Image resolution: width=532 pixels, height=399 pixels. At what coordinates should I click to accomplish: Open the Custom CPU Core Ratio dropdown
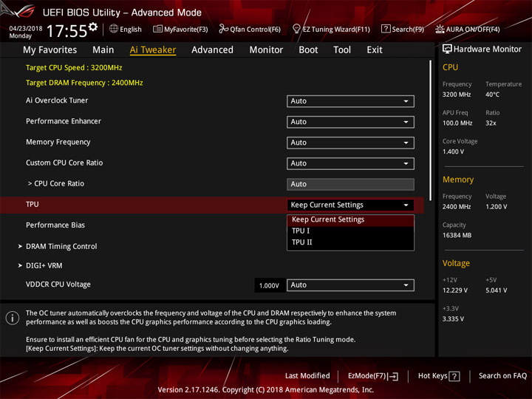pos(350,163)
